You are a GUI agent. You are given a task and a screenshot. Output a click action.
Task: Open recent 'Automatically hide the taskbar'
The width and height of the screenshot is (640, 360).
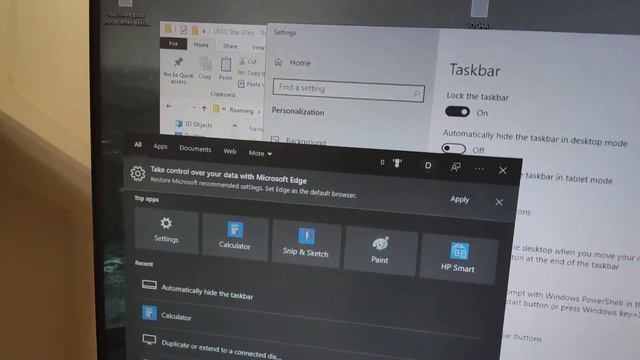[x=207, y=292]
